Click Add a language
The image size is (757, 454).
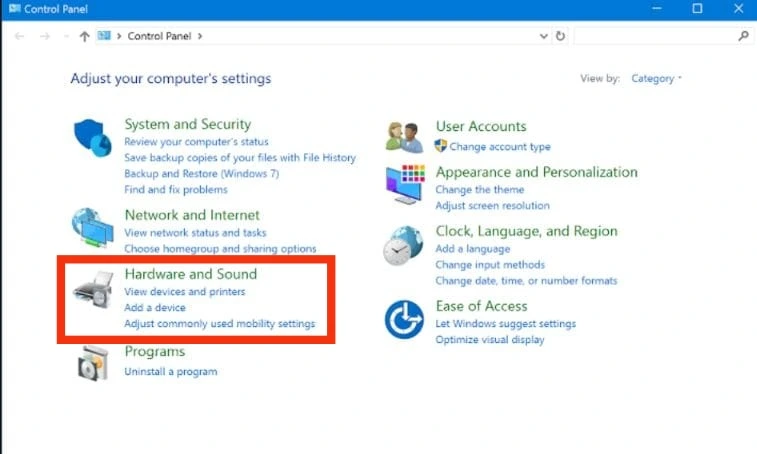(x=473, y=249)
